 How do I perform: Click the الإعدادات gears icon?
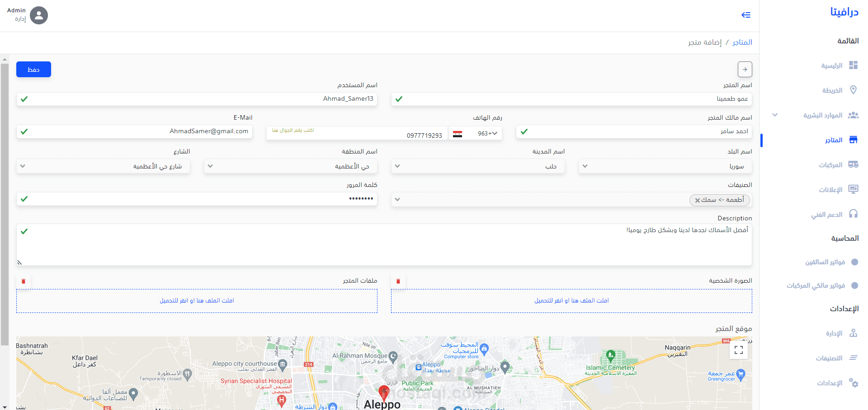tap(854, 383)
